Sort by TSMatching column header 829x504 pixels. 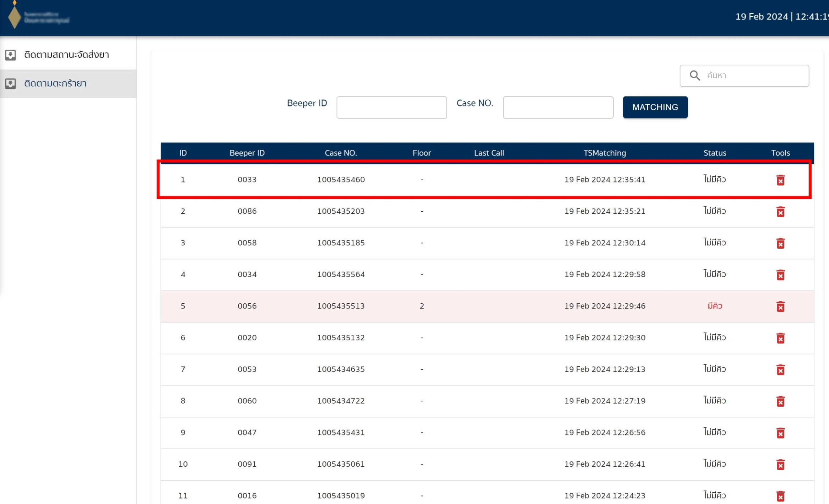(x=605, y=153)
